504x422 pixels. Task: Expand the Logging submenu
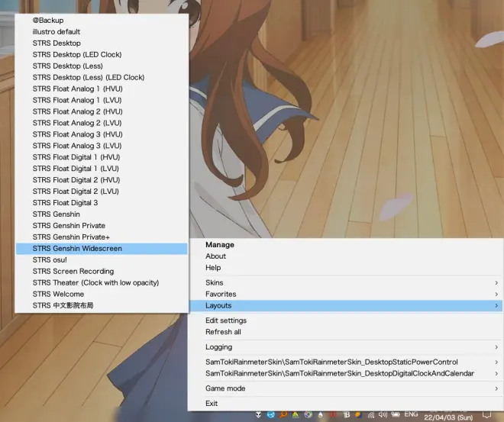pyautogui.click(x=346, y=347)
